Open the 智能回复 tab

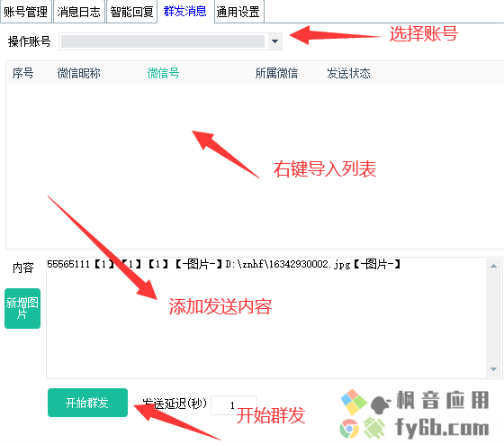pos(131,12)
